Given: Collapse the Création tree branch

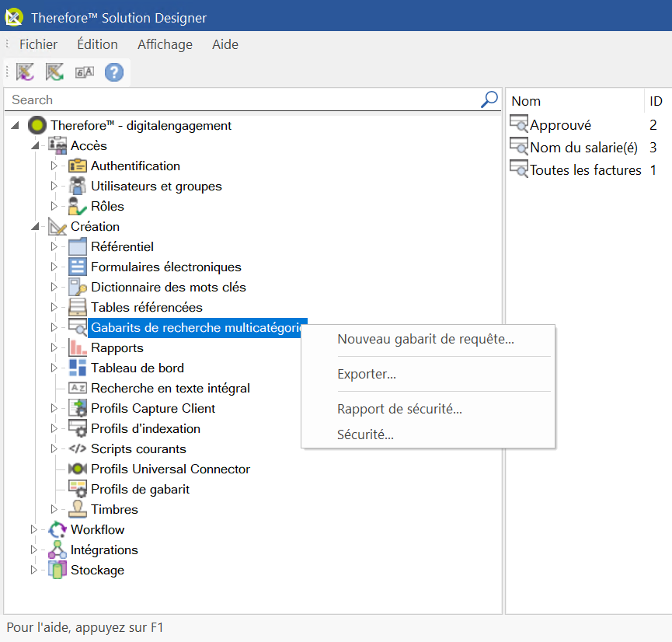Looking at the screenshot, I should coord(35,226).
